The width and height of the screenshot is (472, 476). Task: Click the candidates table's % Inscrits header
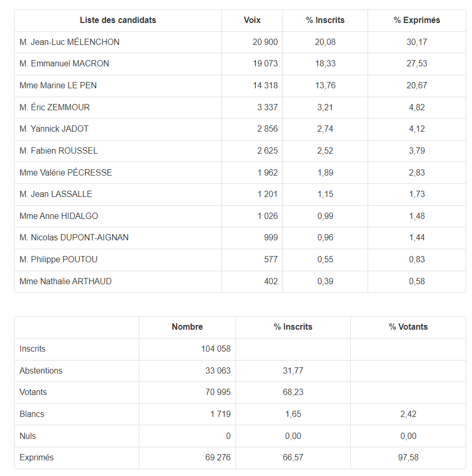(x=325, y=20)
